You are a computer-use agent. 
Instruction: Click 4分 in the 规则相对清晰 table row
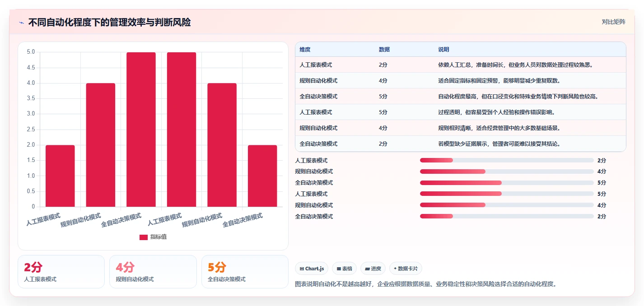pos(383,128)
